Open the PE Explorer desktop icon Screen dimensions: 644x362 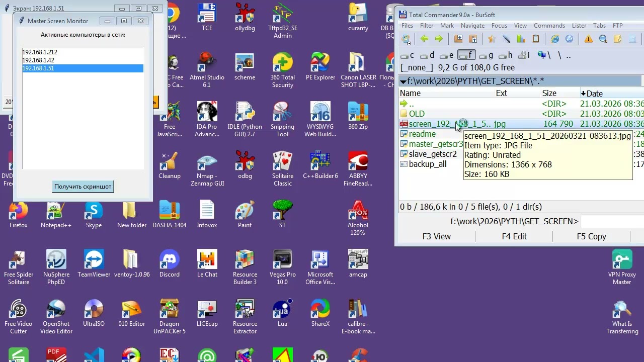coord(320,67)
